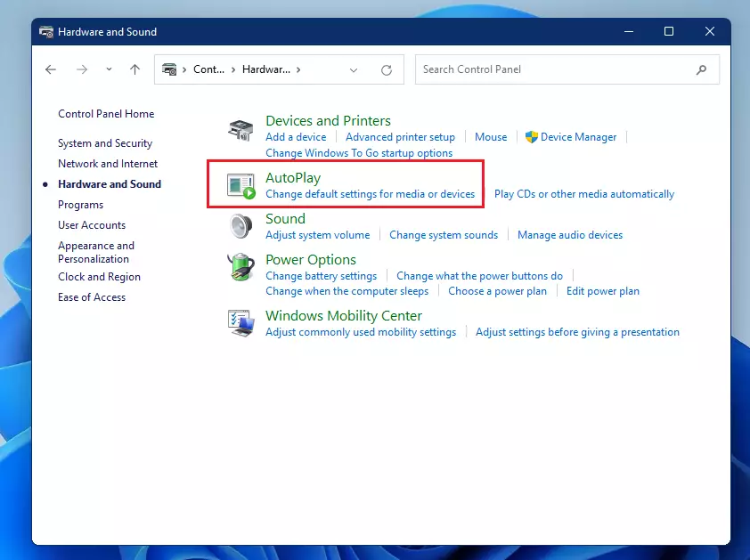
Task: Expand chevron before Cont... breadcrumb
Action: pyautogui.click(x=184, y=69)
